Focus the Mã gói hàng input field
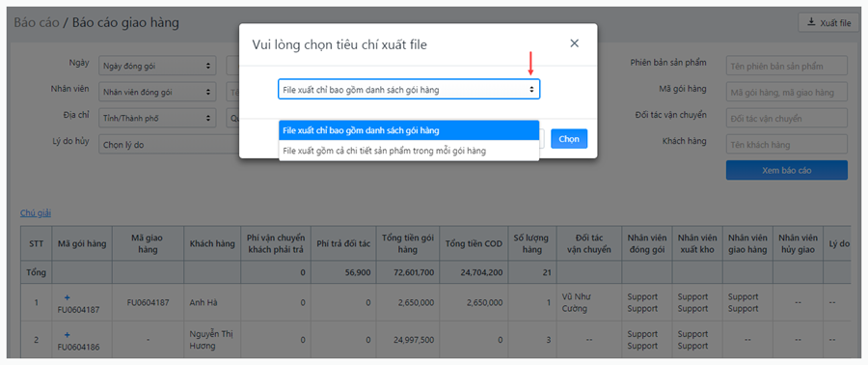The width and height of the screenshot is (868, 365). (787, 92)
